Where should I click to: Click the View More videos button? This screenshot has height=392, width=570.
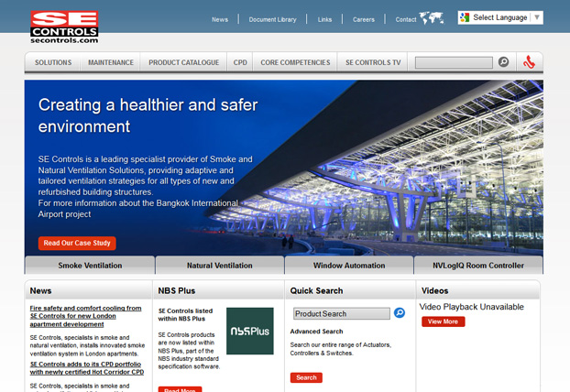click(443, 321)
